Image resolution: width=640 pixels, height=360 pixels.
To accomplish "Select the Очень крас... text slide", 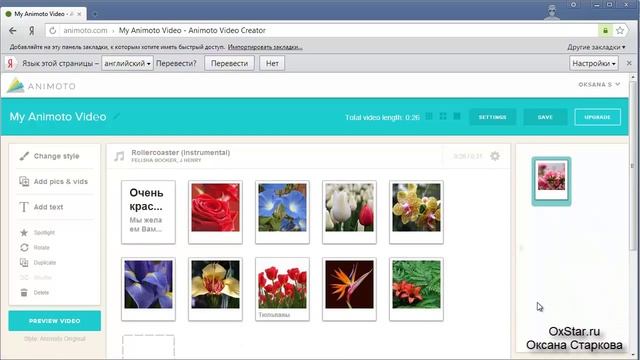I will point(148,212).
